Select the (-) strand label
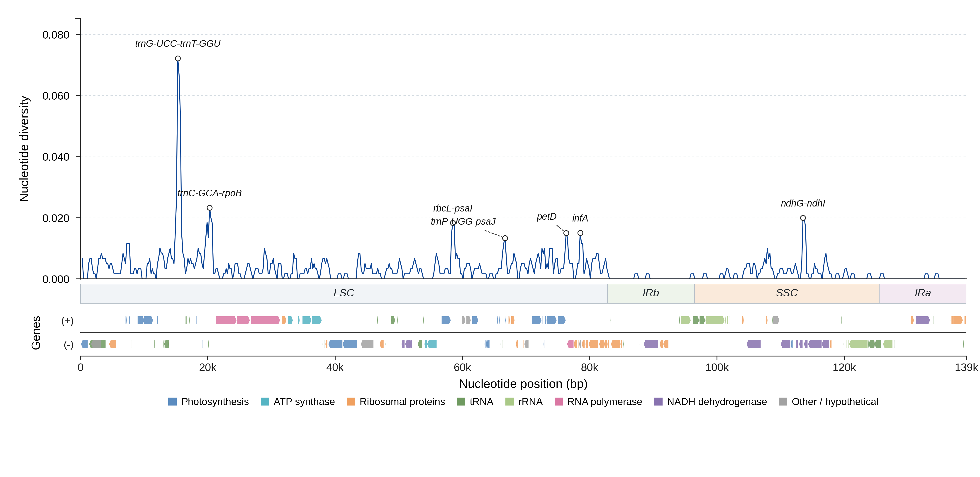 pyautogui.click(x=68, y=345)
